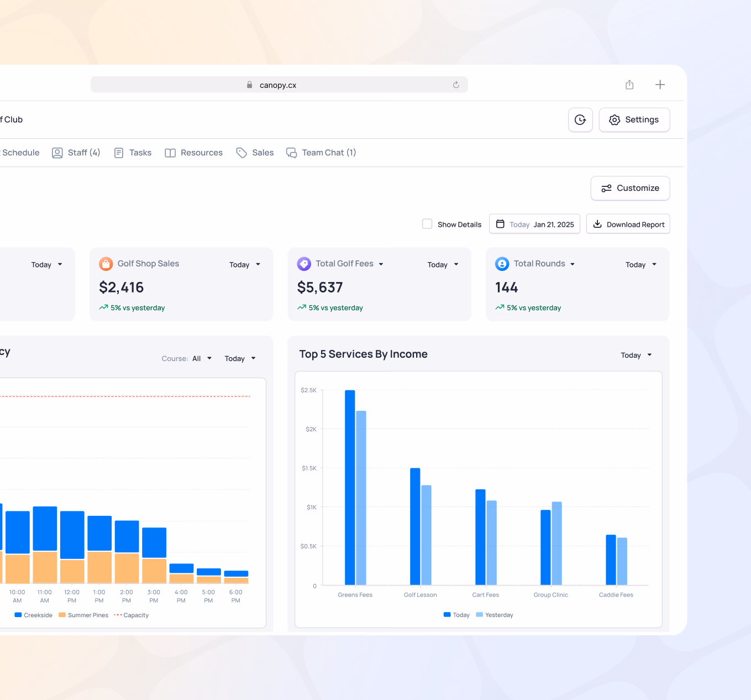The image size is (751, 700).
Task: Click the 144 Total Rounds value
Action: 507,288
